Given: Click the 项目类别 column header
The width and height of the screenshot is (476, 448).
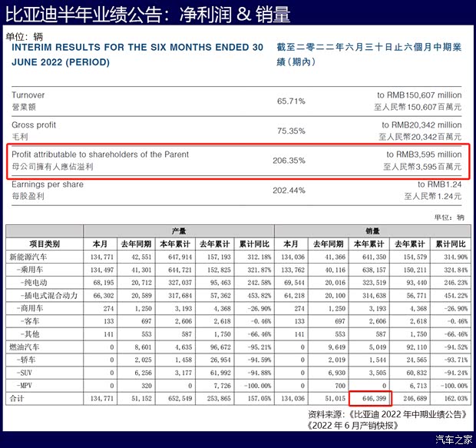Looking at the screenshot, I should 45,244.
